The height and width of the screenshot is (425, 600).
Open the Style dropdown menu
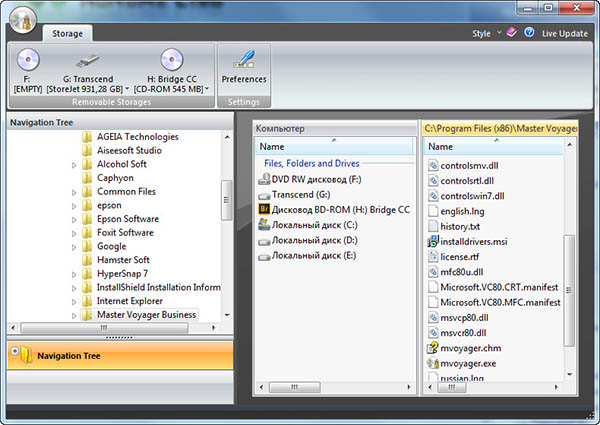pos(482,33)
